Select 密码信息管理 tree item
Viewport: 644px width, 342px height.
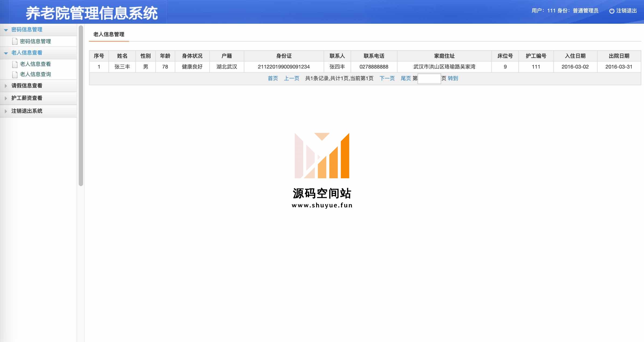pos(35,41)
